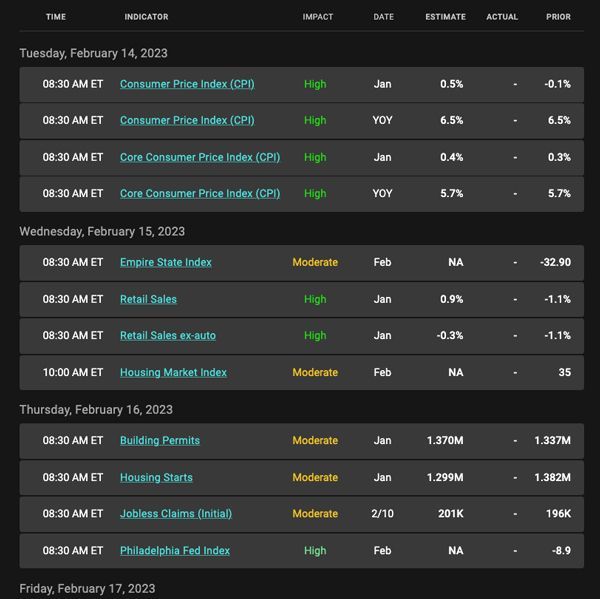Open Core Consumer Price Index (CPI) YOY link

[x=200, y=194]
